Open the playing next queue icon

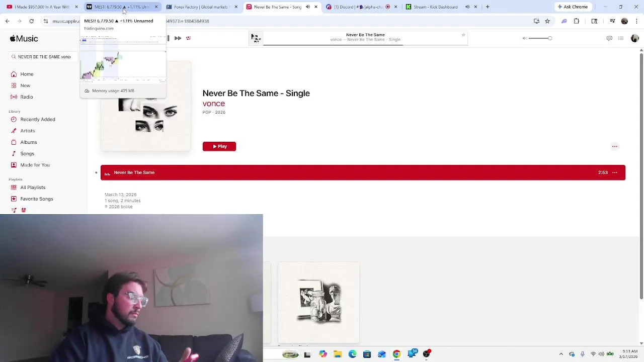pos(621,38)
